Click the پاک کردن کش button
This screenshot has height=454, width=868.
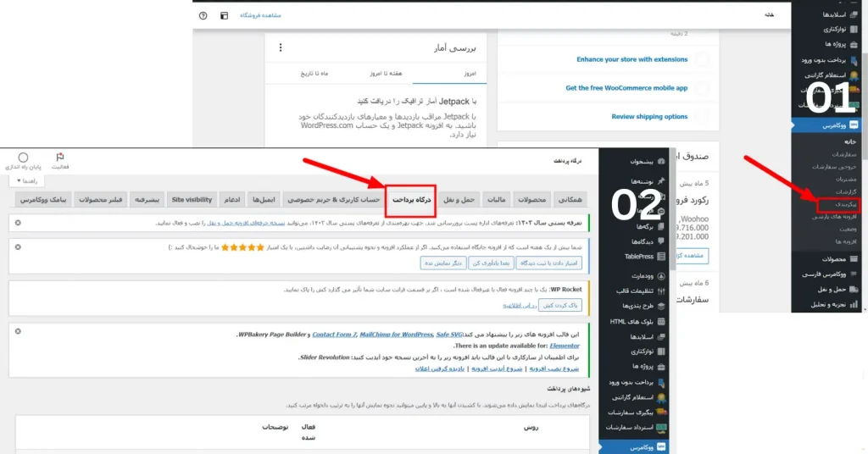[559, 305]
